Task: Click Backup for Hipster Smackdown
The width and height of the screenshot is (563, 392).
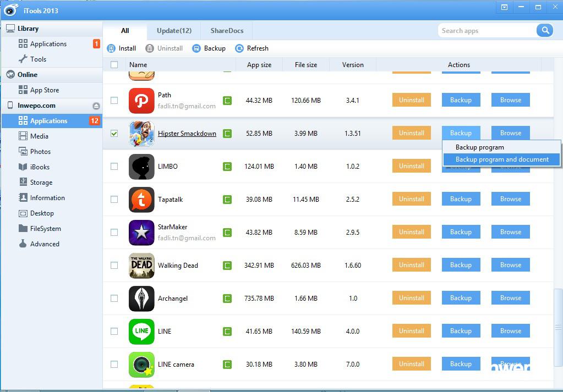Action: point(461,133)
